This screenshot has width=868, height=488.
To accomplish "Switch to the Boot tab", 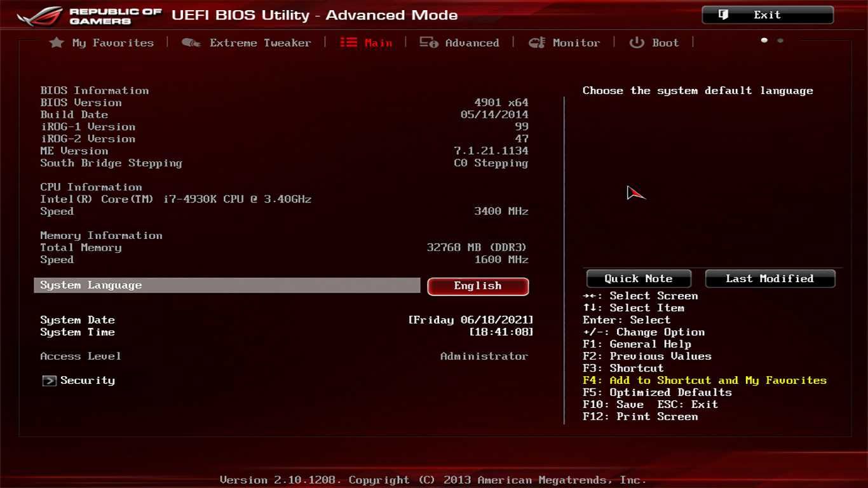I will (665, 43).
